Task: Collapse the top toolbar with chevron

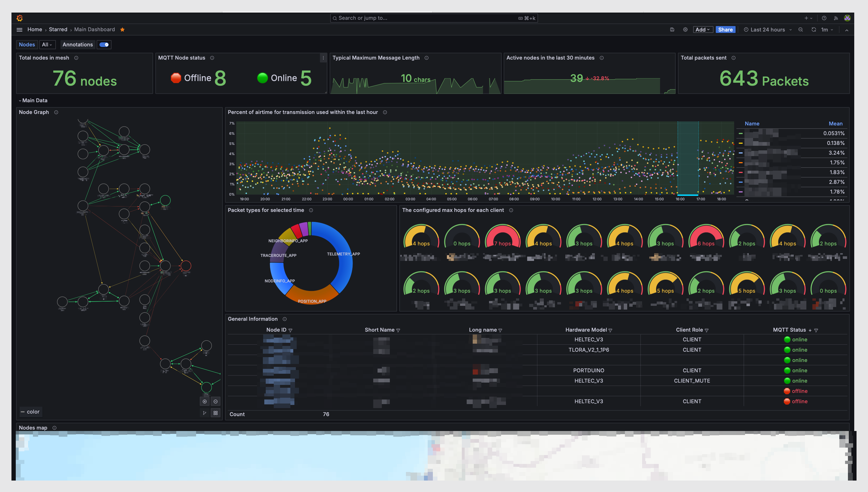Action: coord(847,30)
